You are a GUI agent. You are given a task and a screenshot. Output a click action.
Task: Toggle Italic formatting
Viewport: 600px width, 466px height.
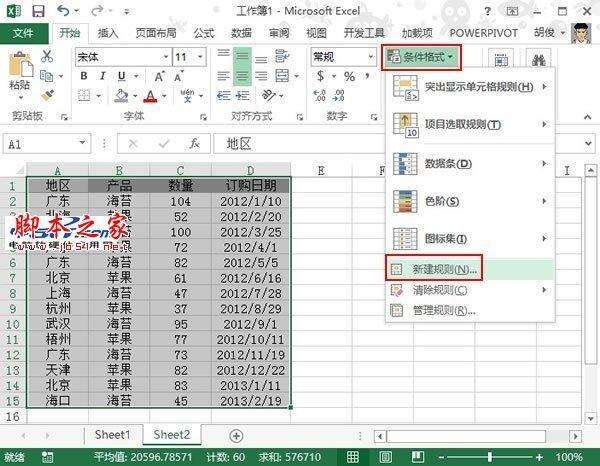point(103,76)
